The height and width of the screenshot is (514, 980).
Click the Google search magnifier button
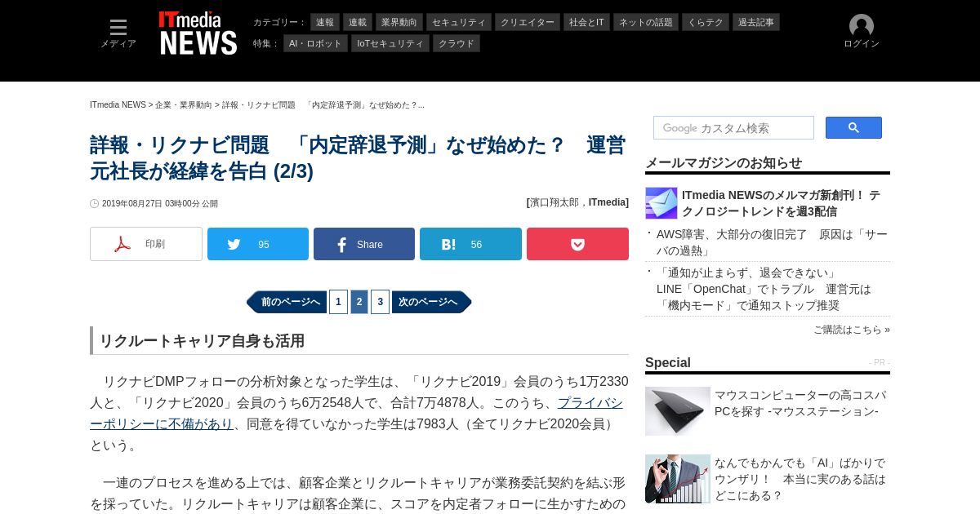853,127
